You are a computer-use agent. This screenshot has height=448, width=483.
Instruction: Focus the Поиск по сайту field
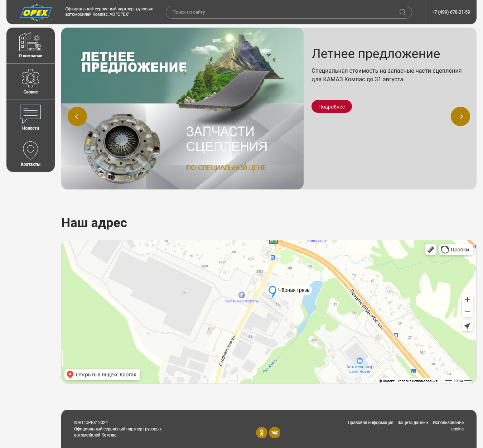[283, 12]
